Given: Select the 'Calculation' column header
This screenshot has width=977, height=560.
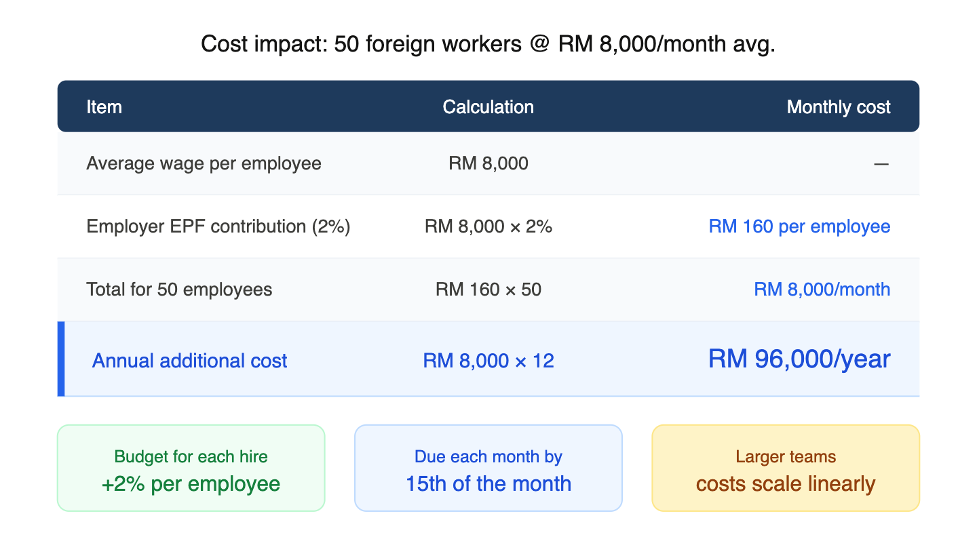Looking at the screenshot, I should coord(488,106).
